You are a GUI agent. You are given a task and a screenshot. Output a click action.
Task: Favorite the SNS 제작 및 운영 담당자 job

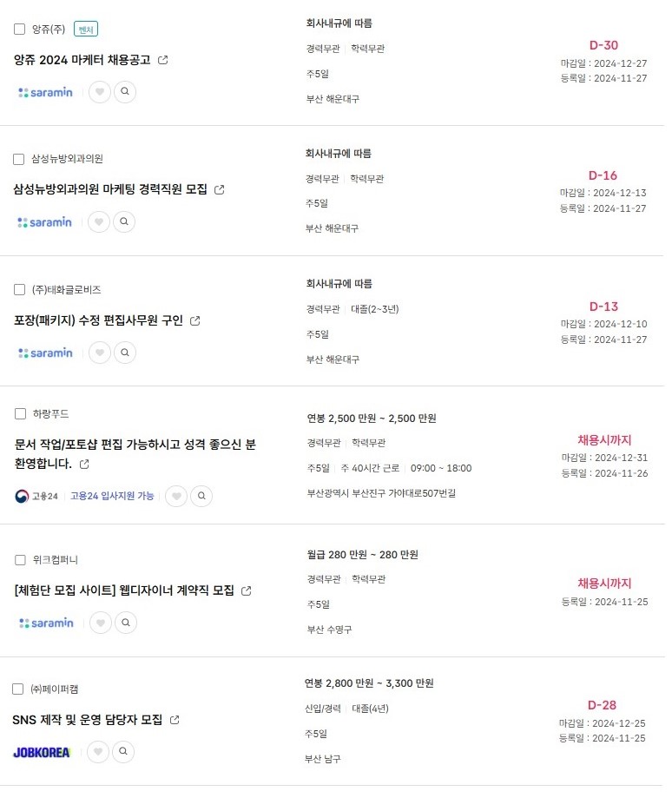click(97, 752)
